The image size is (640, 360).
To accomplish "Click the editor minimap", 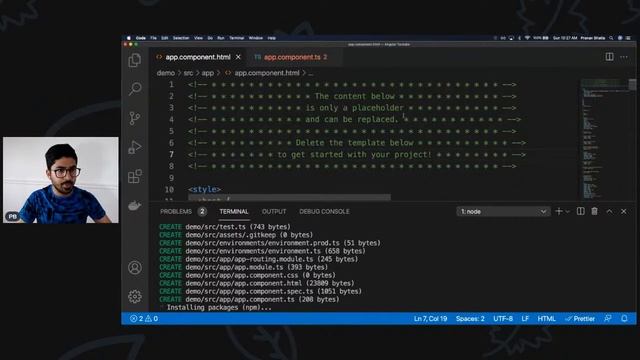I will pos(604,139).
